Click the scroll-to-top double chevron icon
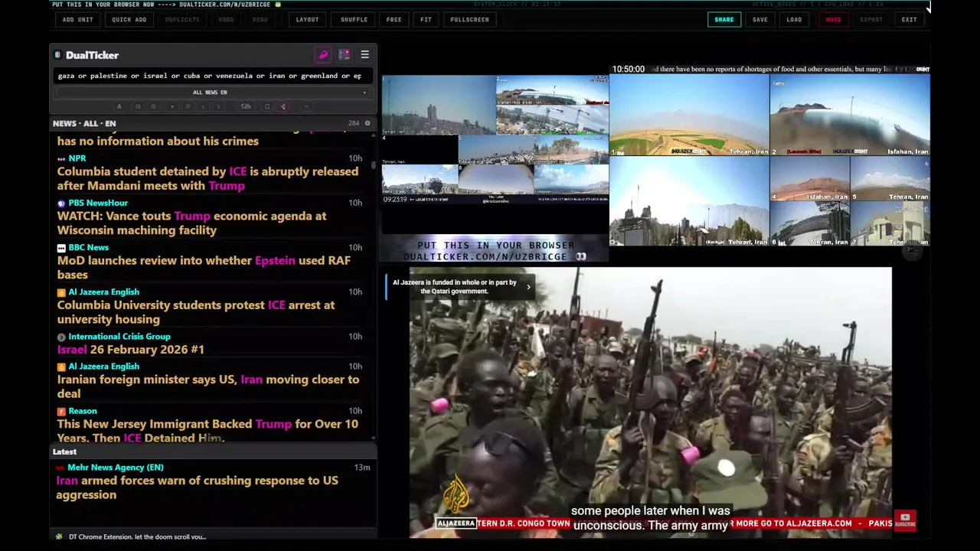 click(x=188, y=106)
